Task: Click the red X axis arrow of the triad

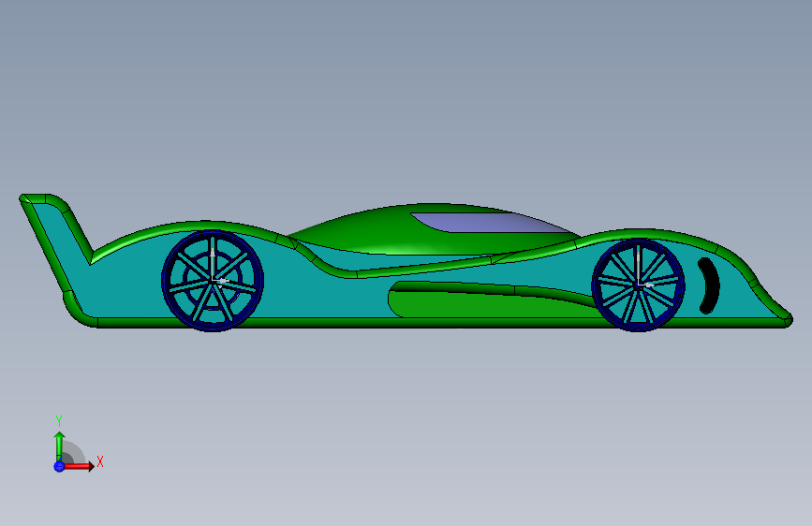Action: (79, 466)
